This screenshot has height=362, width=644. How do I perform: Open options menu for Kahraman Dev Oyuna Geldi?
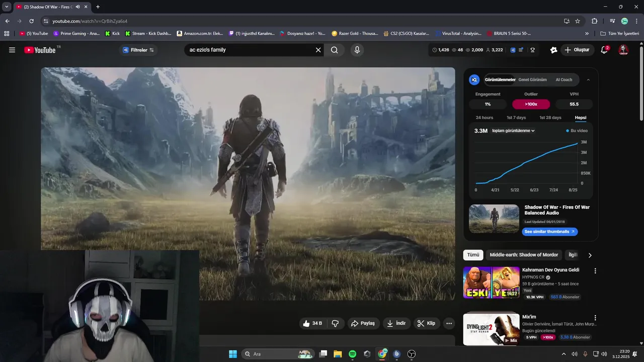pyautogui.click(x=595, y=270)
